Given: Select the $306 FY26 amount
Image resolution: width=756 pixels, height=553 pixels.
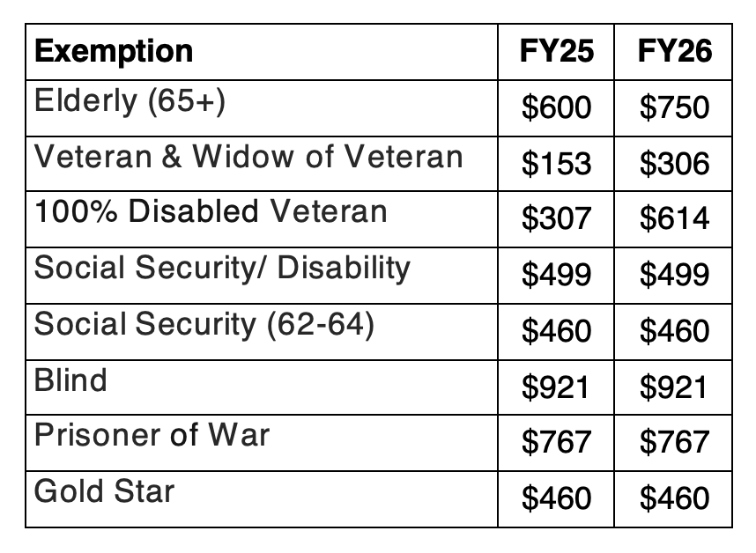Looking at the screenshot, I should [x=674, y=164].
